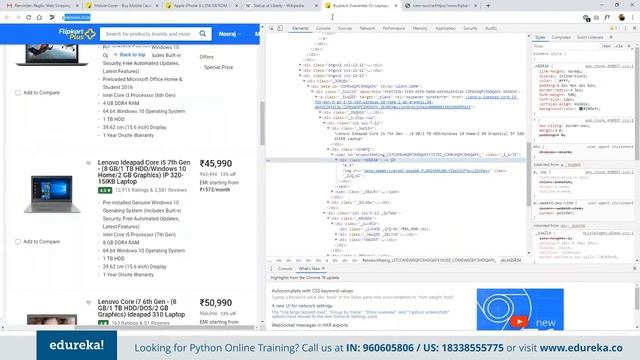
Task: Click background-color swatch in Styles
Action: coord(581,109)
